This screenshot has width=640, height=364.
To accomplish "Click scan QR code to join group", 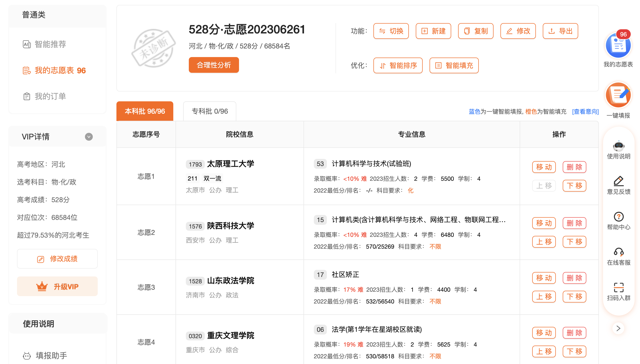I will coord(618,287).
